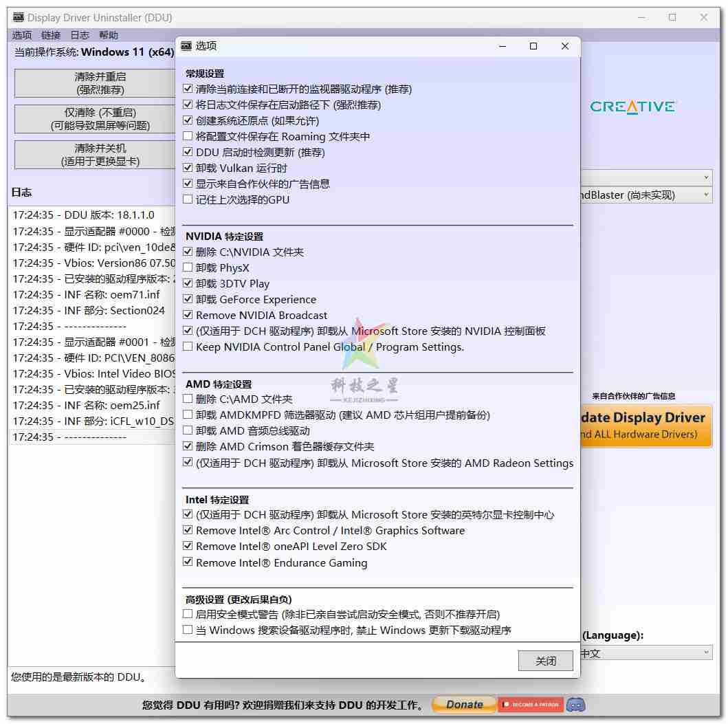
Task: Click the Discord icon in the bottom bar
Action: (576, 705)
